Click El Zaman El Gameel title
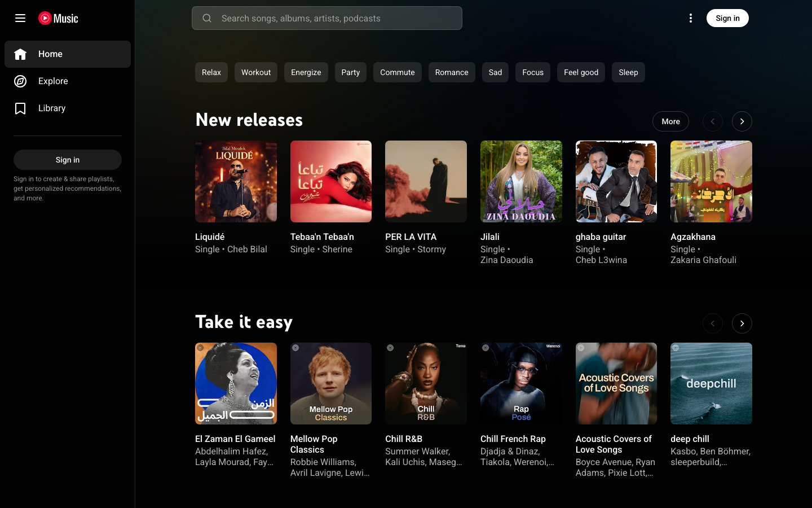The image size is (812, 508). point(235,439)
